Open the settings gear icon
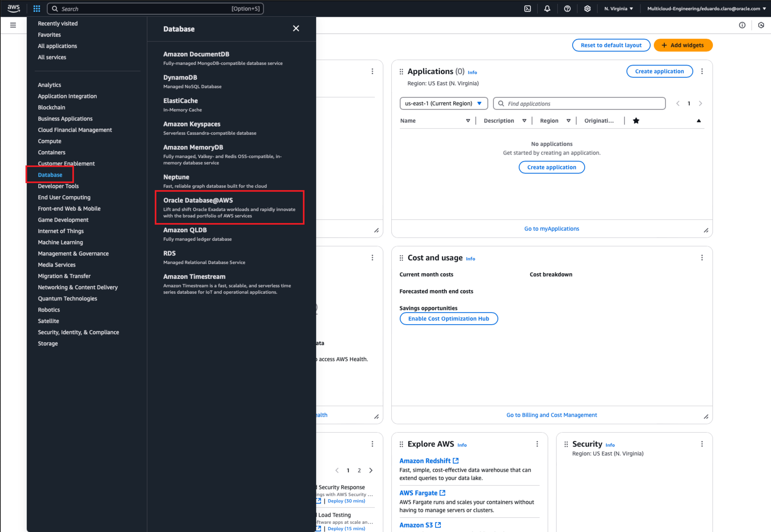This screenshot has height=532, width=771. (x=587, y=8)
